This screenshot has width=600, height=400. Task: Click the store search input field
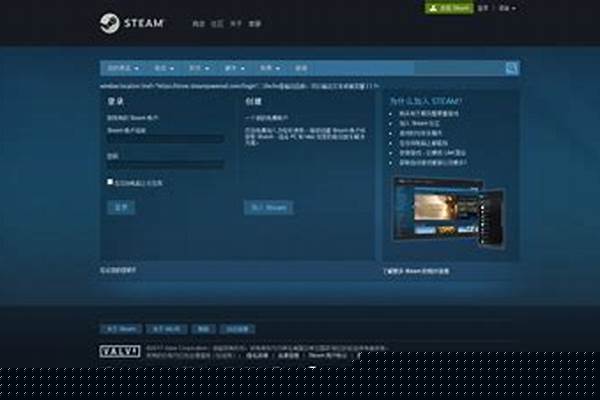460,69
